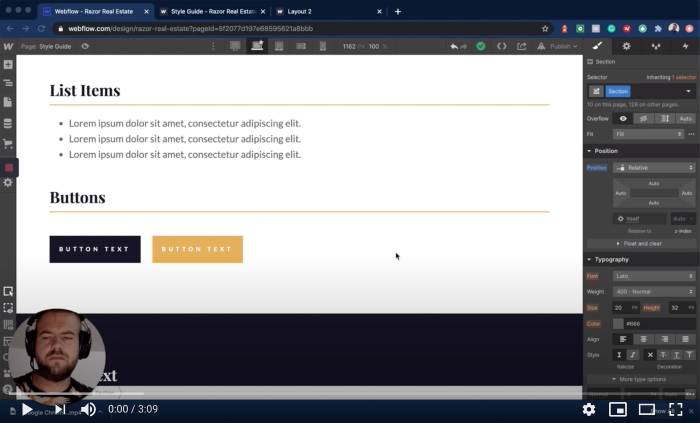700x423 pixels.
Task: Select desktop breakpoint icon
Action: 235,46
